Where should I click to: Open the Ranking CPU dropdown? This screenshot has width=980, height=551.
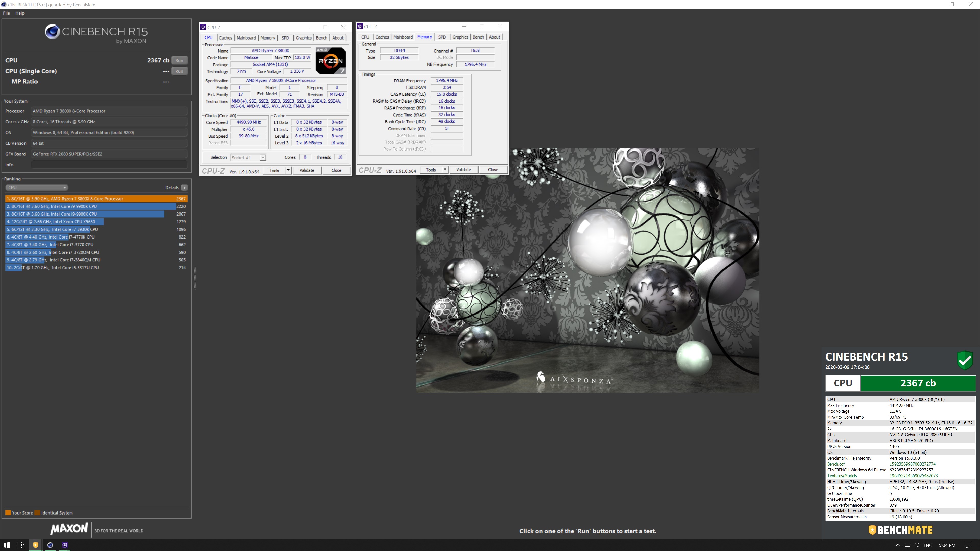36,187
